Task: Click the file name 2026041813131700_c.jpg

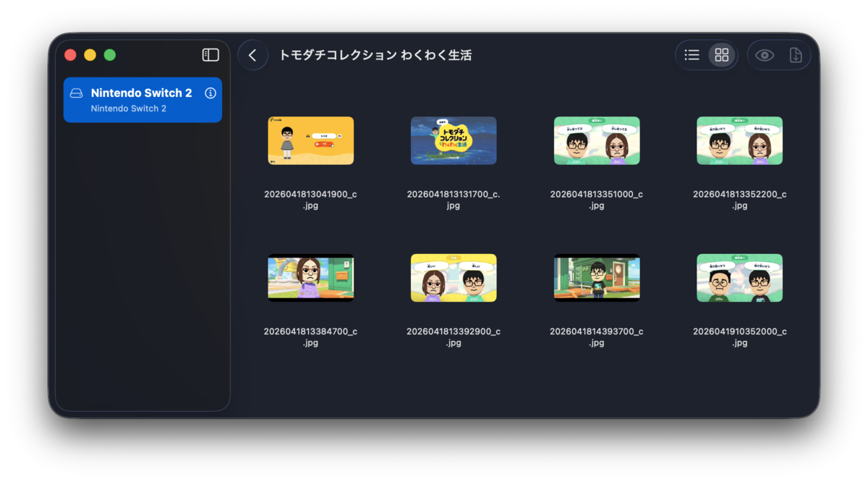Action: 454,200
